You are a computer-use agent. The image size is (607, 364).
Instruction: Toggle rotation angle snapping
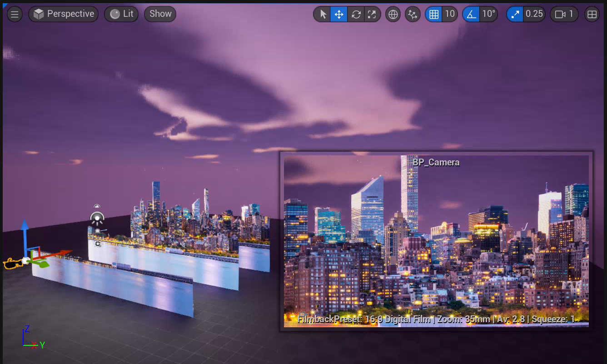click(472, 15)
